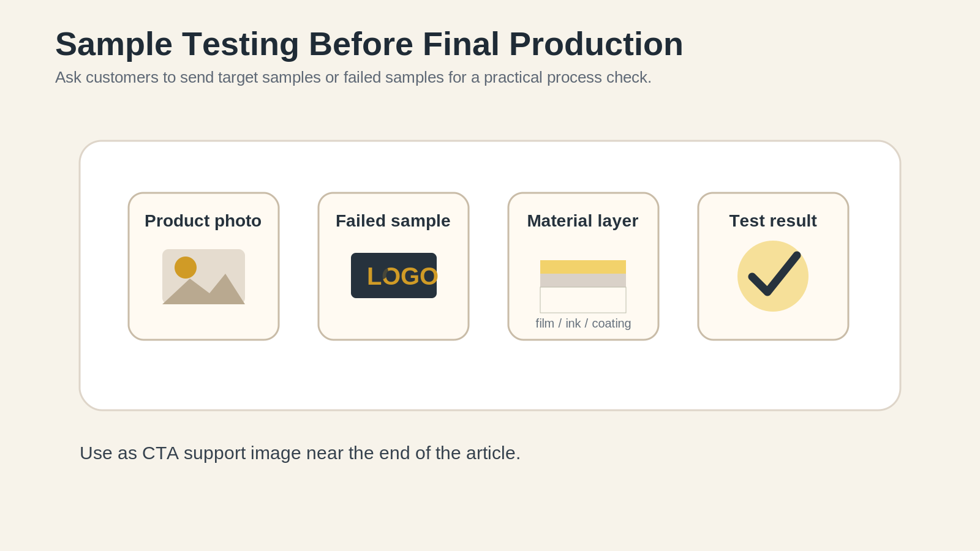980x551 pixels.
Task: Click the CTA support image note text
Action: 300,453
